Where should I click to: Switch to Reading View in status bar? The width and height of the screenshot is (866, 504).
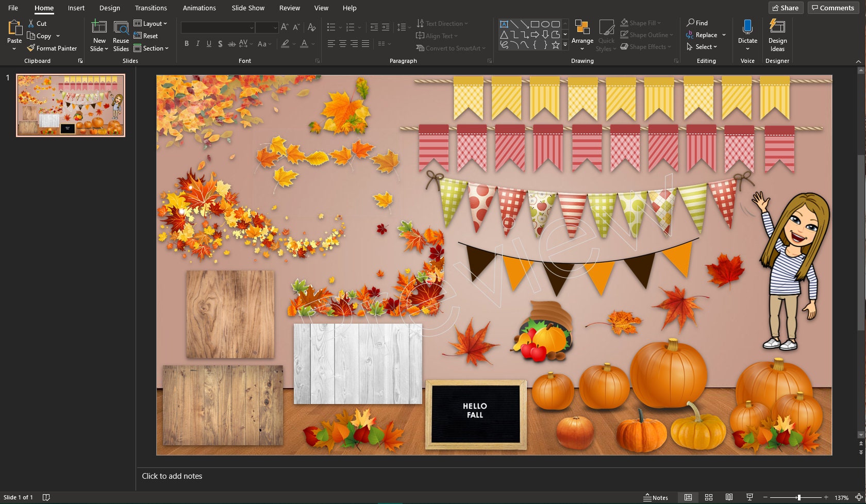click(x=729, y=497)
